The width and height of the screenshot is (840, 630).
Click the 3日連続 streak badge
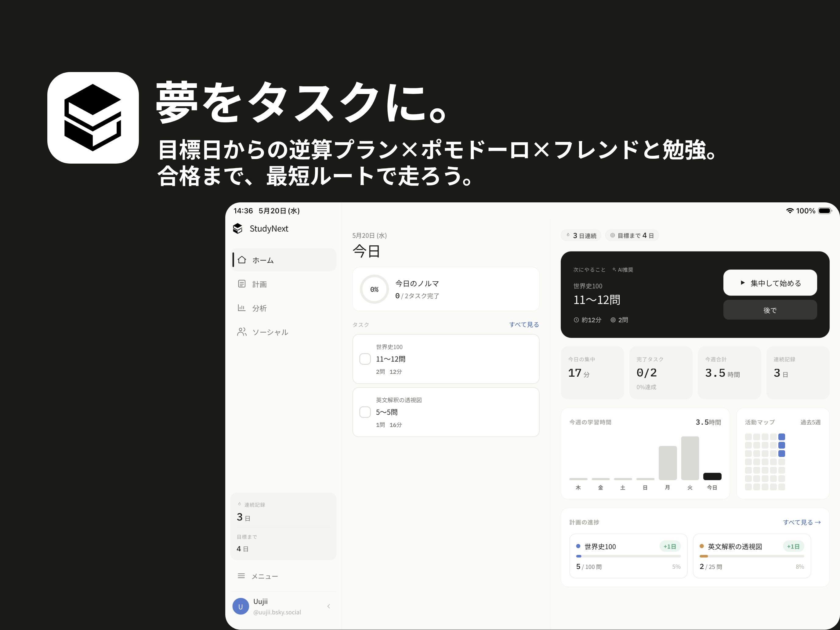(581, 235)
